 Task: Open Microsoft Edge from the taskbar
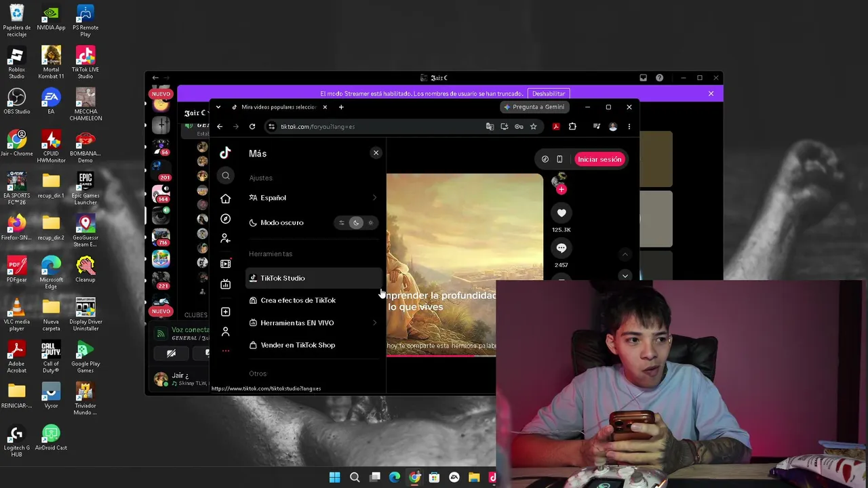(395, 478)
